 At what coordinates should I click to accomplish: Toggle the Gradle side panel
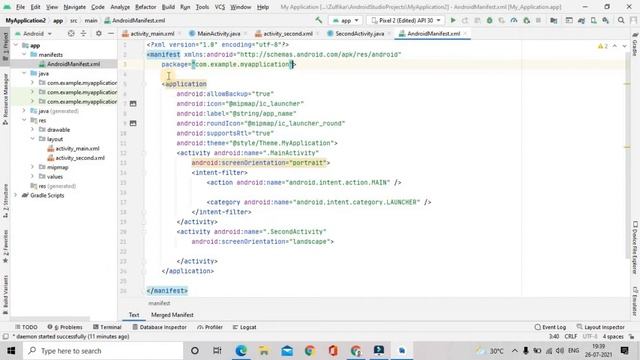[x=635, y=44]
